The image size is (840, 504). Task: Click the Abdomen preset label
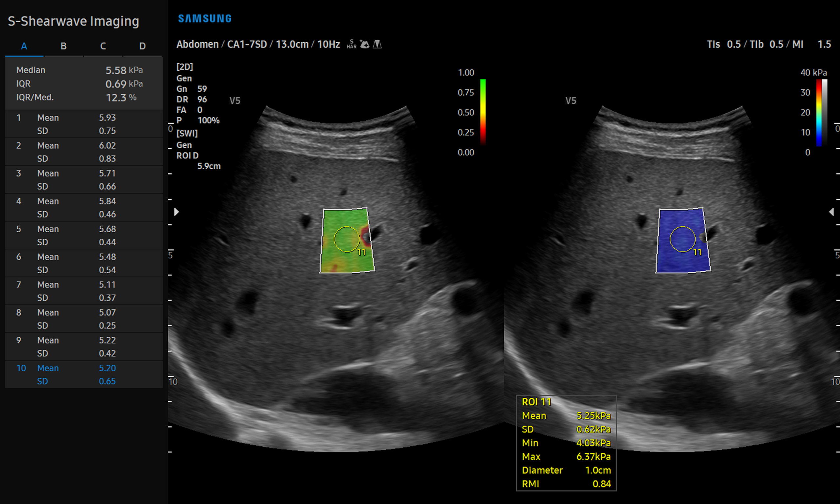tap(198, 45)
